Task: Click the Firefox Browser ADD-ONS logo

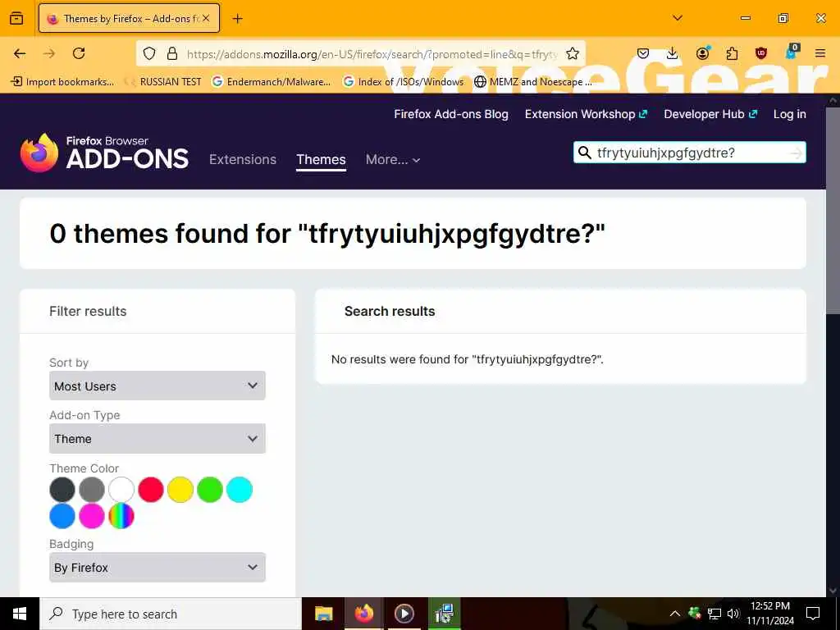Action: pos(104,153)
